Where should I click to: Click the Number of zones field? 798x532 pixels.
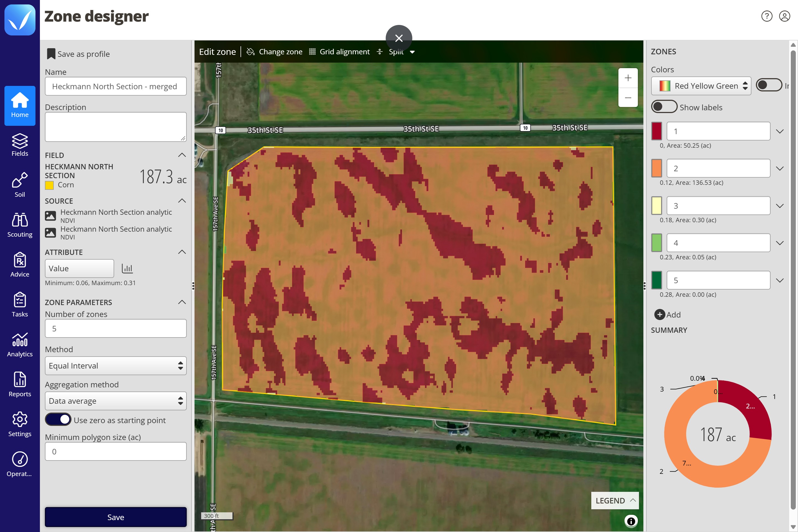pos(116,328)
